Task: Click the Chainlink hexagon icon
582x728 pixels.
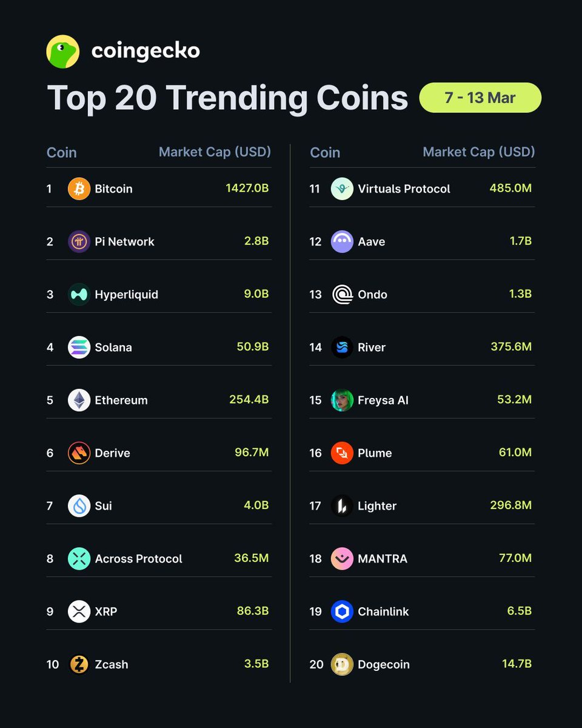Action: [342, 612]
